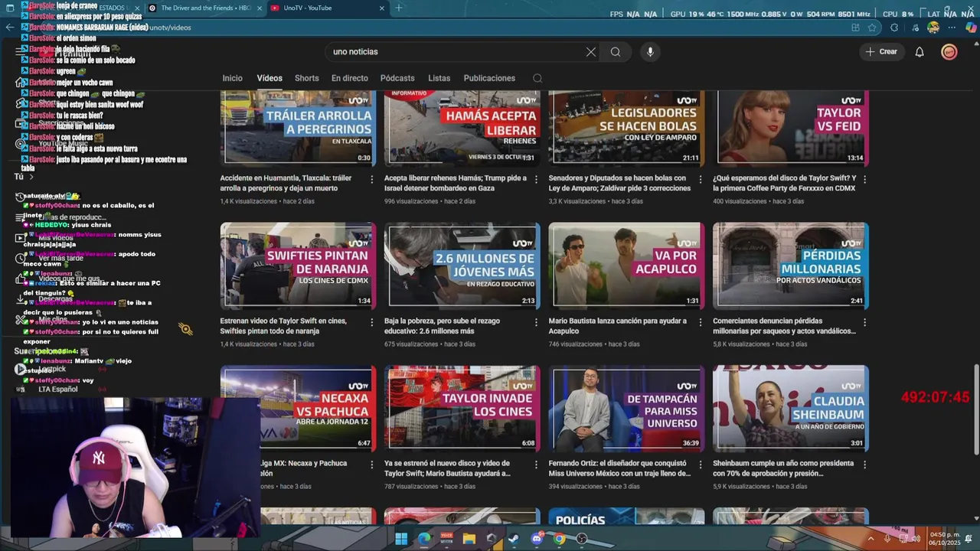This screenshot has height=551, width=980.
Task: Open the channel Shorts tab
Action: pos(306,78)
